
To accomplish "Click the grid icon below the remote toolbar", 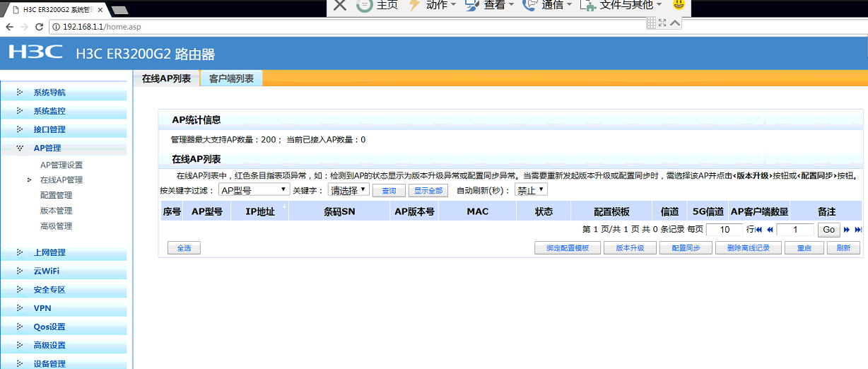I will 651,23.
